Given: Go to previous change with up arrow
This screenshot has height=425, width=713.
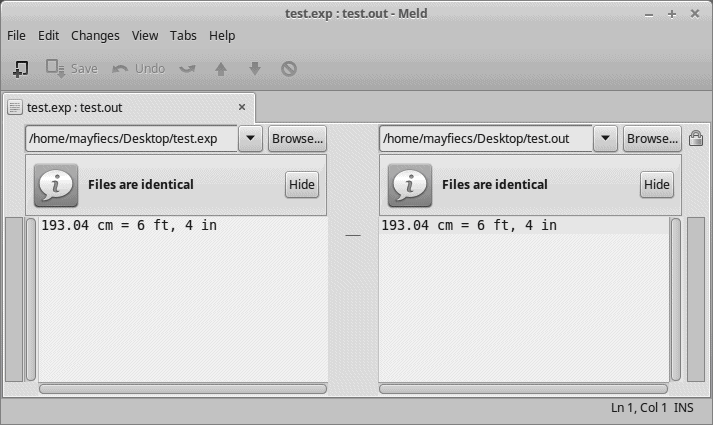Looking at the screenshot, I should [221, 69].
